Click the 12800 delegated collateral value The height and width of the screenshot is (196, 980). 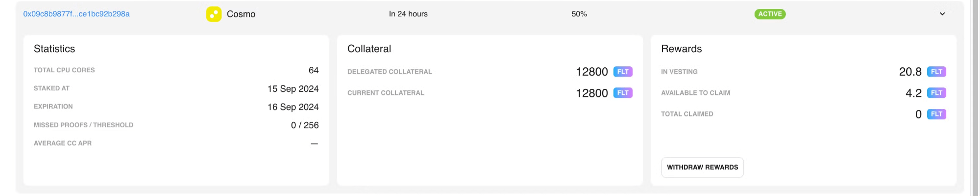click(592, 72)
